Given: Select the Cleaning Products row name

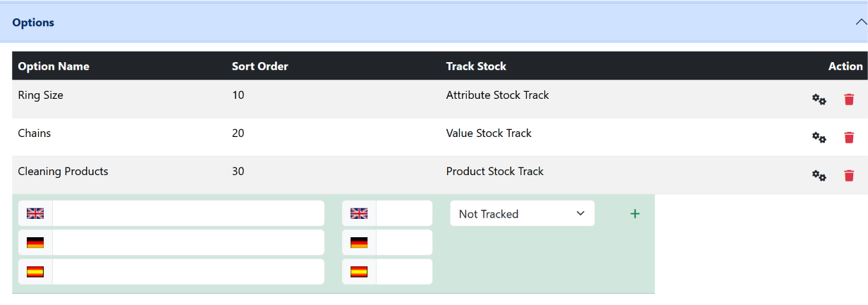Looking at the screenshot, I should 63,171.
